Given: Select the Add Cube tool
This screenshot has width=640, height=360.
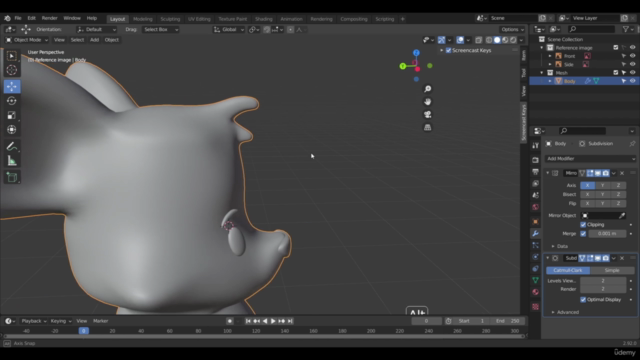Looking at the screenshot, I should (11, 177).
